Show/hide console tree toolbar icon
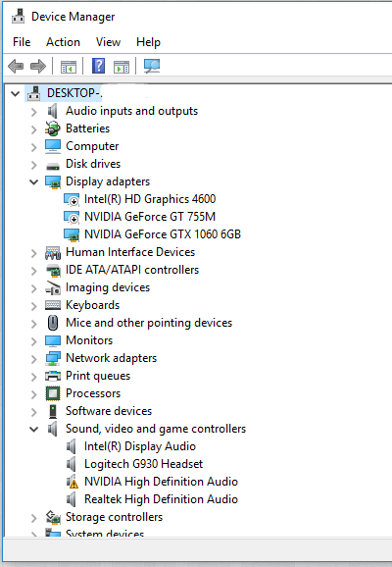 tap(69, 67)
